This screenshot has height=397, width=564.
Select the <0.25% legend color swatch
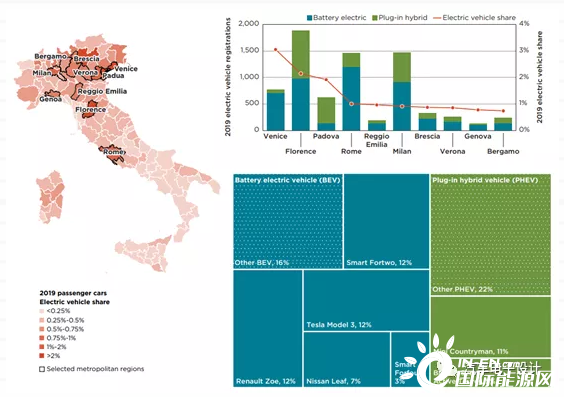point(42,311)
